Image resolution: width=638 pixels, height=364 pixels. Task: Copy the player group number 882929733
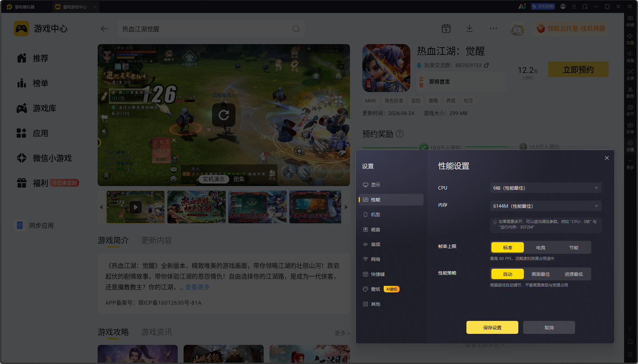click(x=486, y=65)
